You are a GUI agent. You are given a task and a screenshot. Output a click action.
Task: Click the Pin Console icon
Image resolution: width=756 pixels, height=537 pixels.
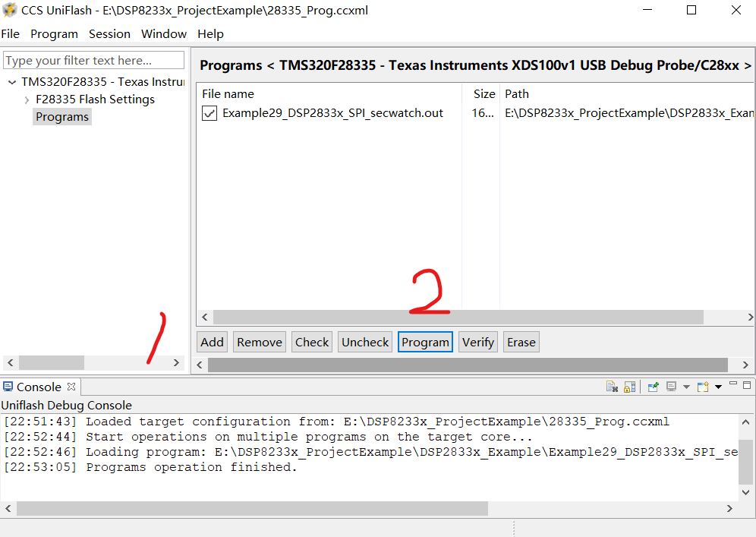pos(654,387)
